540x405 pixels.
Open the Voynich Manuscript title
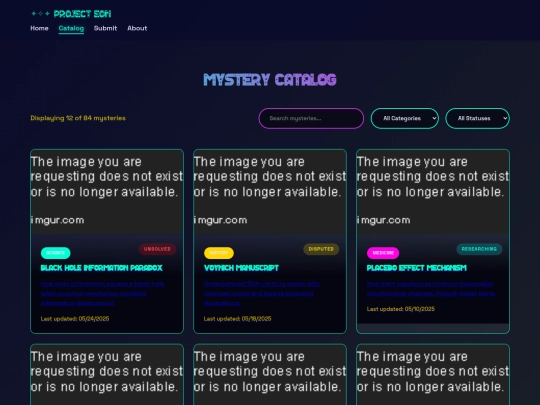coord(241,268)
